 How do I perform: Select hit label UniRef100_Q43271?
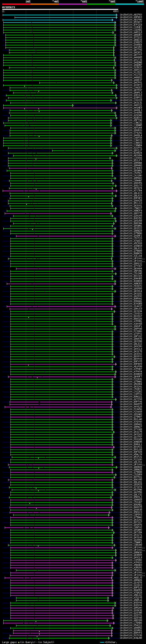click(x=131, y=535)
